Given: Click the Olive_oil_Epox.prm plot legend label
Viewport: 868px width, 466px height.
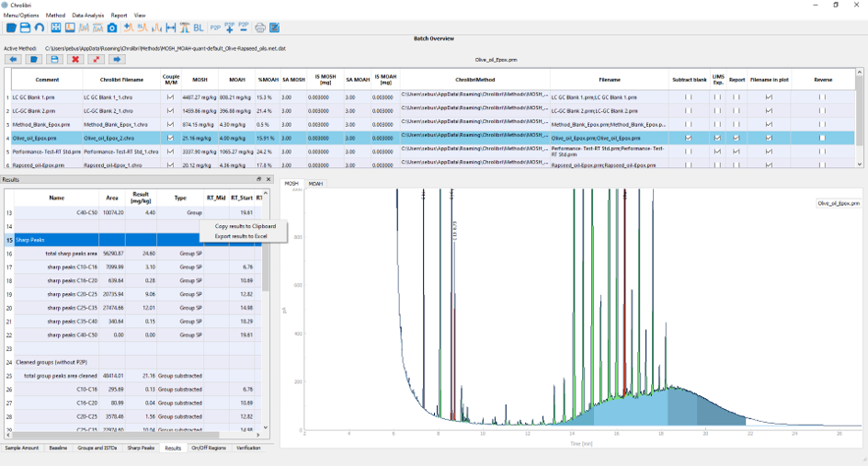Looking at the screenshot, I should click(x=838, y=203).
